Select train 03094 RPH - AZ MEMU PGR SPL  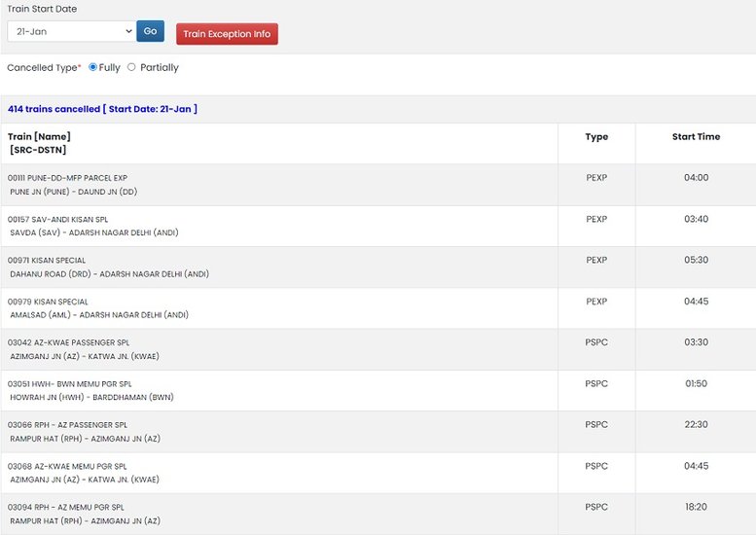pos(65,508)
